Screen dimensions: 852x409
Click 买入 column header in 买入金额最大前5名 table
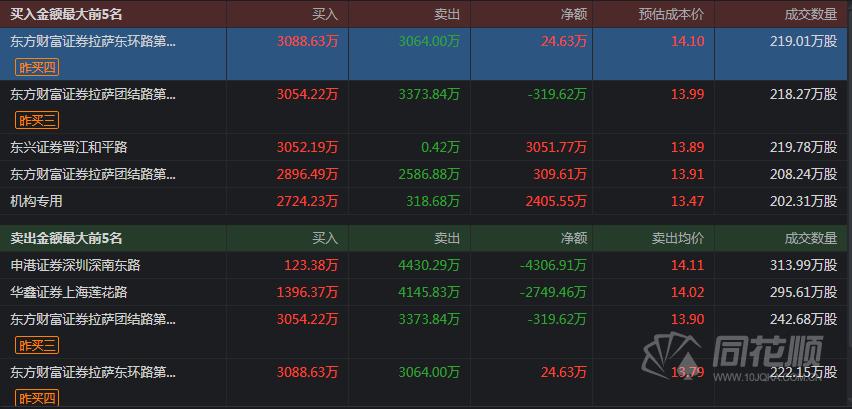click(325, 15)
